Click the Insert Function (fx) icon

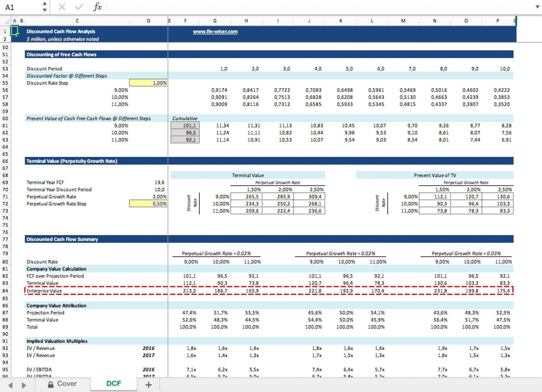coord(97,7)
